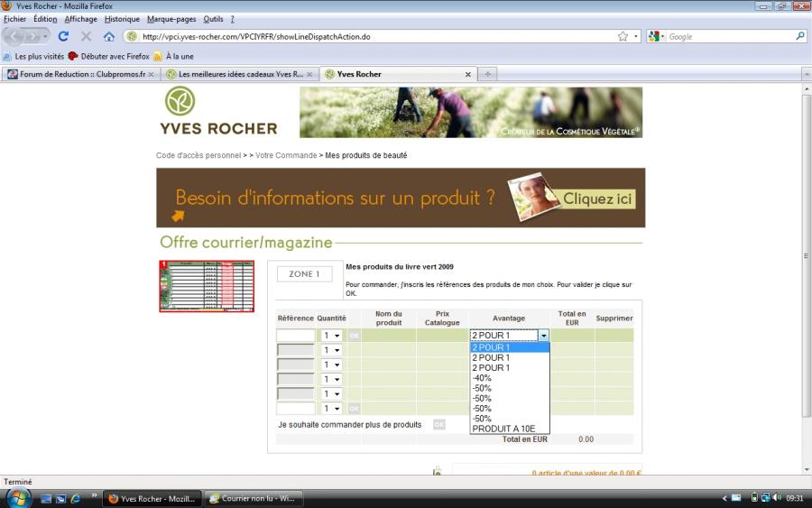The width and height of the screenshot is (812, 508).
Task: Click the Windows Start orb
Action: (18, 497)
